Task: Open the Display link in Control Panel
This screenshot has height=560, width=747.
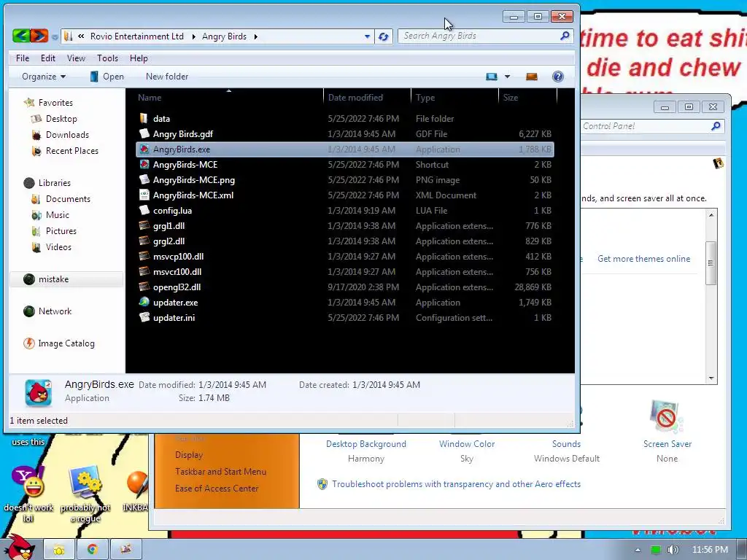Action: (189, 455)
